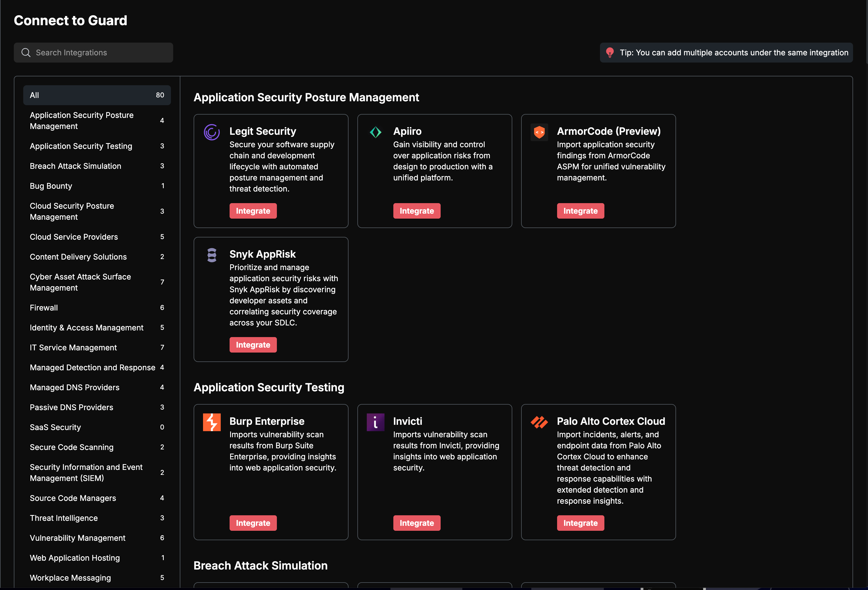Show Cloud Service Providers integrations

pos(97,237)
